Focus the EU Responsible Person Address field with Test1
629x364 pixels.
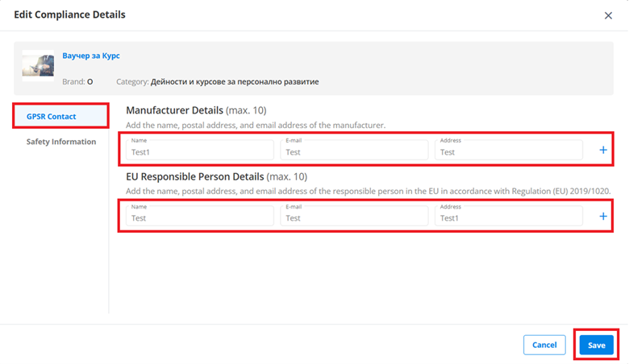click(509, 216)
